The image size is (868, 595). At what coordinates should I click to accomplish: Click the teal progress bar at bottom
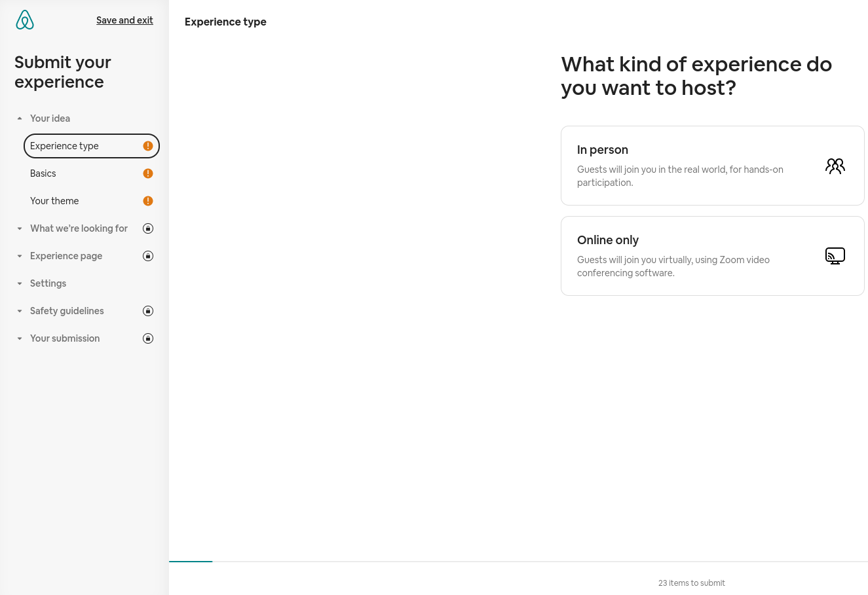(x=191, y=561)
